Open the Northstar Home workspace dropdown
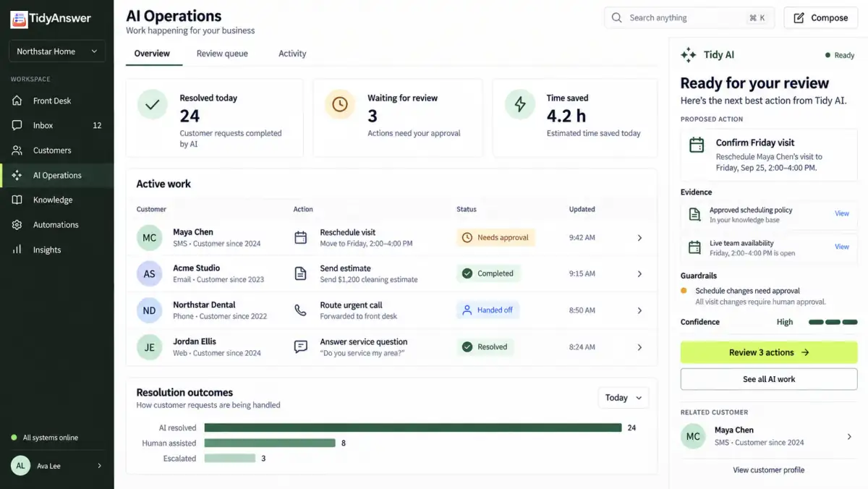The height and width of the screenshot is (489, 868). tap(57, 51)
